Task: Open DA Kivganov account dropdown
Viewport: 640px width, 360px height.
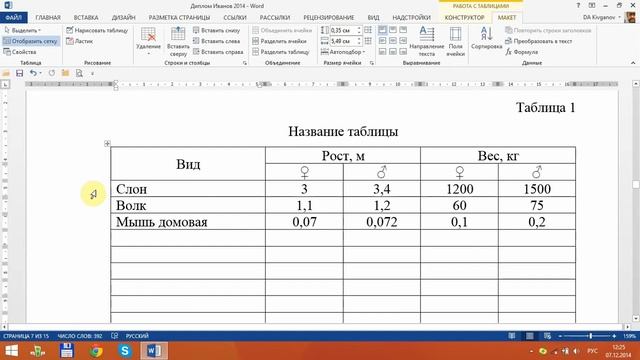Action: [602, 17]
